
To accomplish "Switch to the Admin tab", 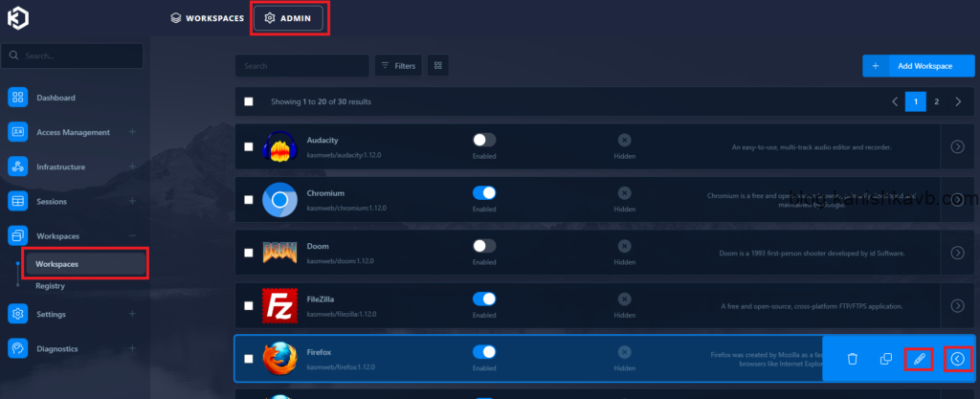I will click(288, 18).
